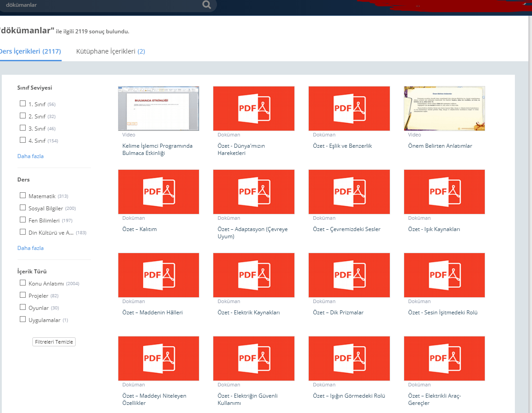
Task: Expand Daha fazla under Ders
Action: [x=31, y=248]
